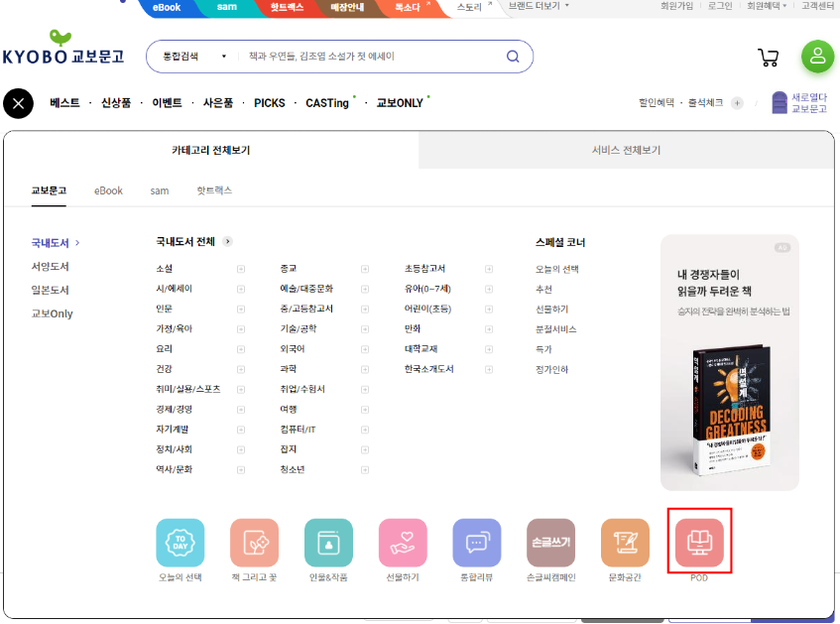Open the POD icon
Viewport: 840px width, 624px height.
pos(699,543)
